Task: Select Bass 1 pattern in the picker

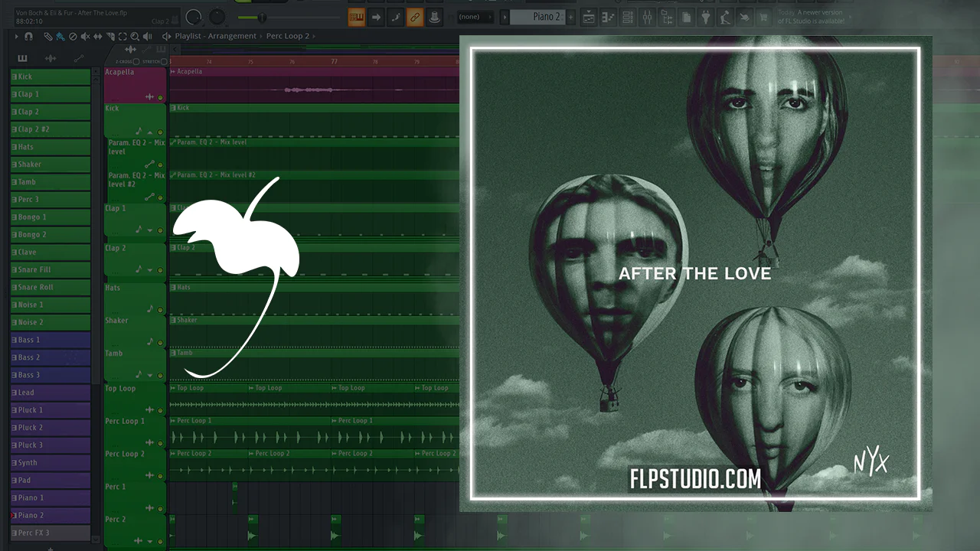Action: click(x=51, y=340)
